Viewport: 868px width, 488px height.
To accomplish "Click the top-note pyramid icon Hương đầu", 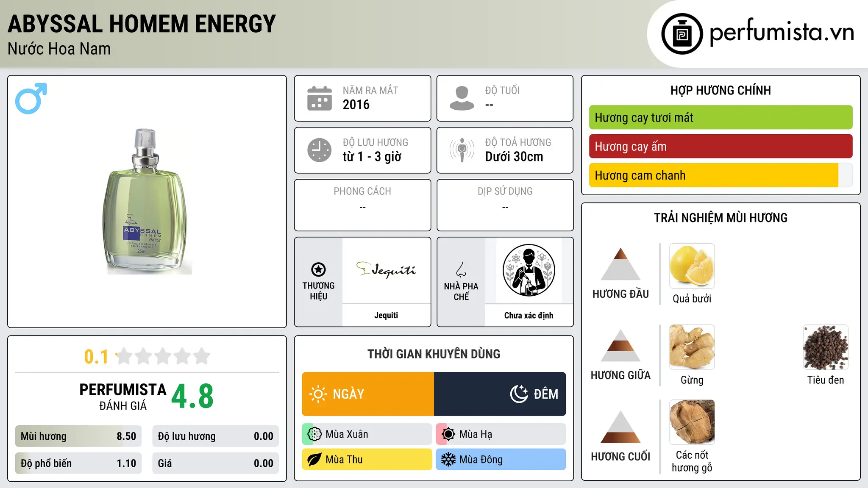I will [x=620, y=264].
